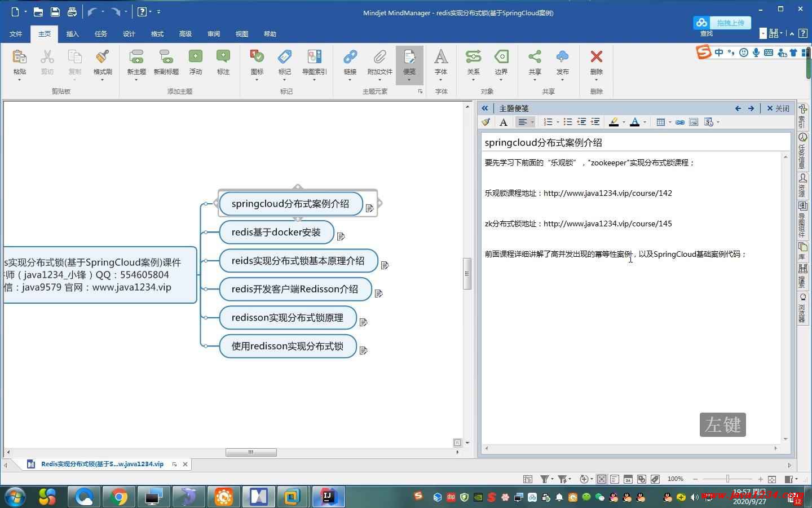Switch to the 任务 ribbon tab
This screenshot has height=508, width=812.
click(101, 34)
